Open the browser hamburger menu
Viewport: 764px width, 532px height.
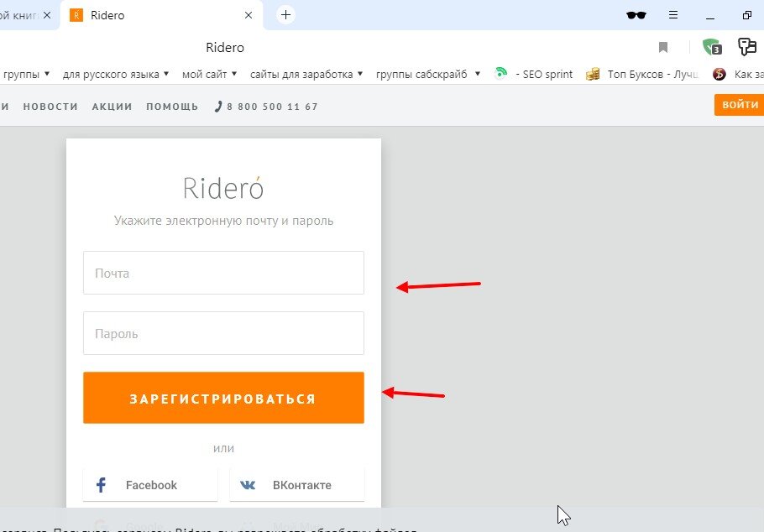[x=673, y=15]
